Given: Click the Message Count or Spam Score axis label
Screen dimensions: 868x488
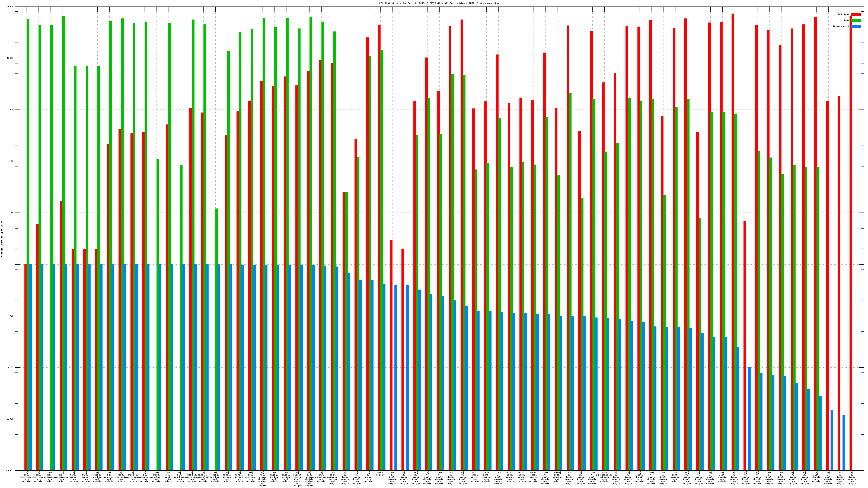Looking at the screenshot, I should point(2,239).
